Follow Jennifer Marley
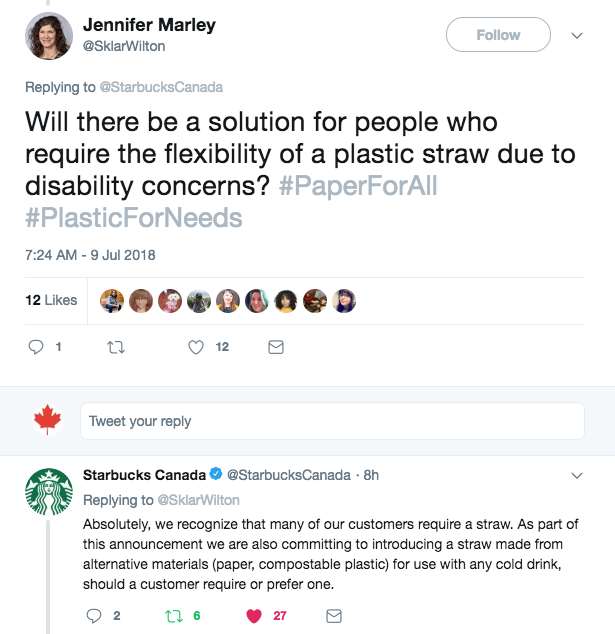615x634 pixels. (498, 35)
